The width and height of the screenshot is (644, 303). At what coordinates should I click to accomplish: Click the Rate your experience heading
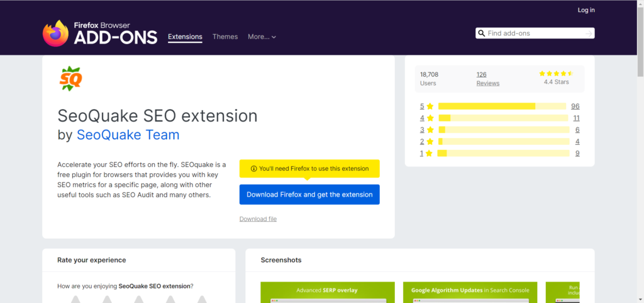point(92,260)
